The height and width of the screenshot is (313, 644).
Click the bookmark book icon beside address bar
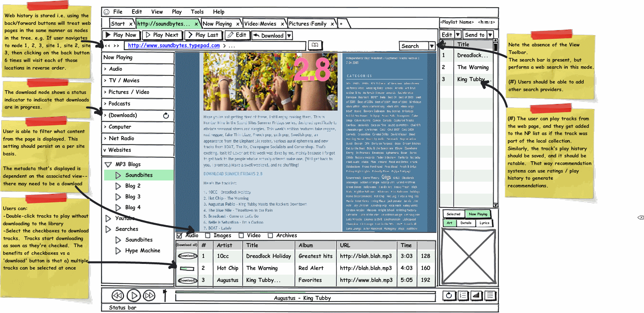pos(315,45)
